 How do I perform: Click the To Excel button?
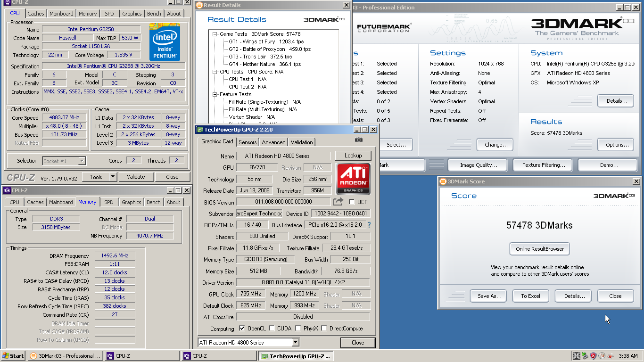point(531,296)
